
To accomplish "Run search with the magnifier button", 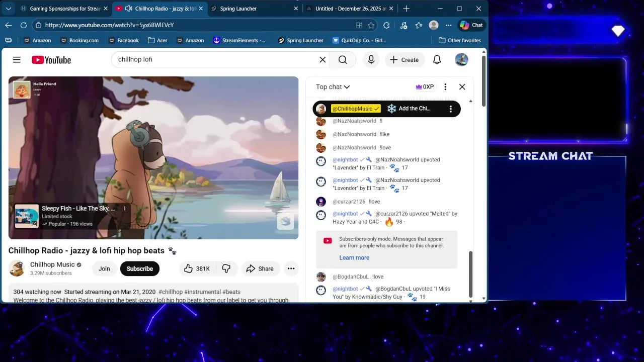I will point(343,60).
